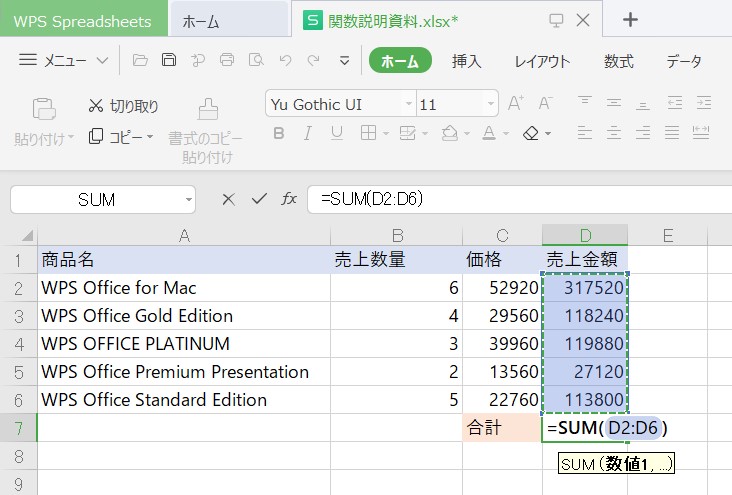Click the display mode monitor icon on tab

pyautogui.click(x=556, y=20)
